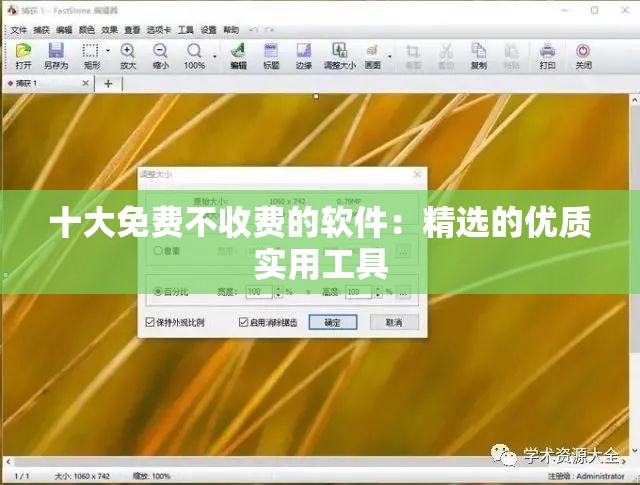Click the red 关闭 power icon
Screen dimensions: 640x485
point(583,56)
